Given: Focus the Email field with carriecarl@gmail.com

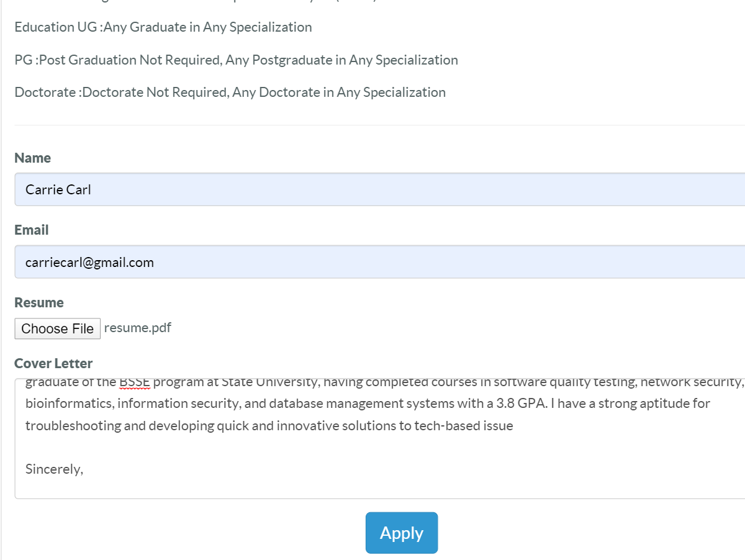Looking at the screenshot, I should (x=380, y=262).
